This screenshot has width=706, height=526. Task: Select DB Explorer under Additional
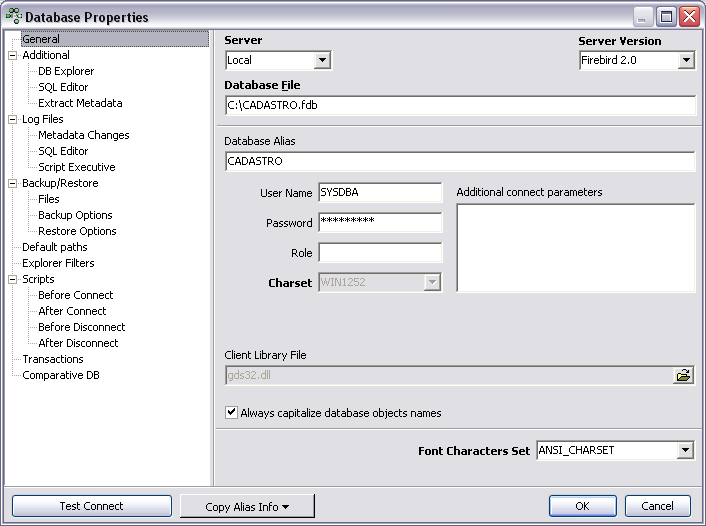[66, 71]
